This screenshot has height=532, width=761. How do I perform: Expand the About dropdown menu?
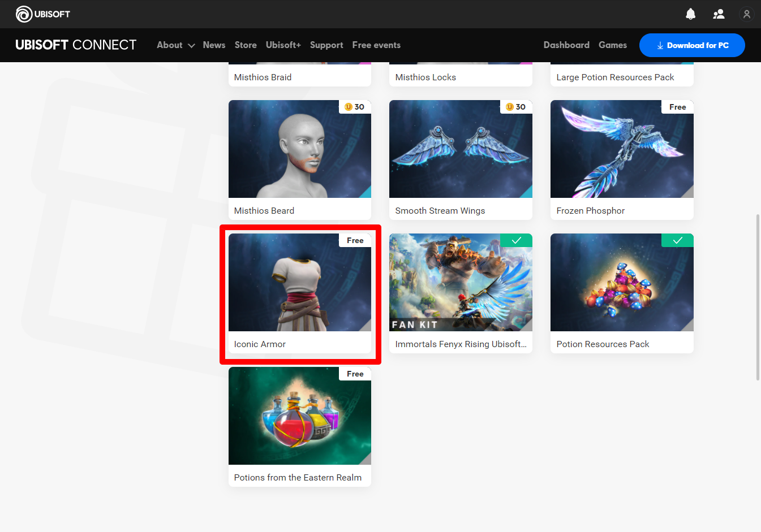(x=175, y=45)
